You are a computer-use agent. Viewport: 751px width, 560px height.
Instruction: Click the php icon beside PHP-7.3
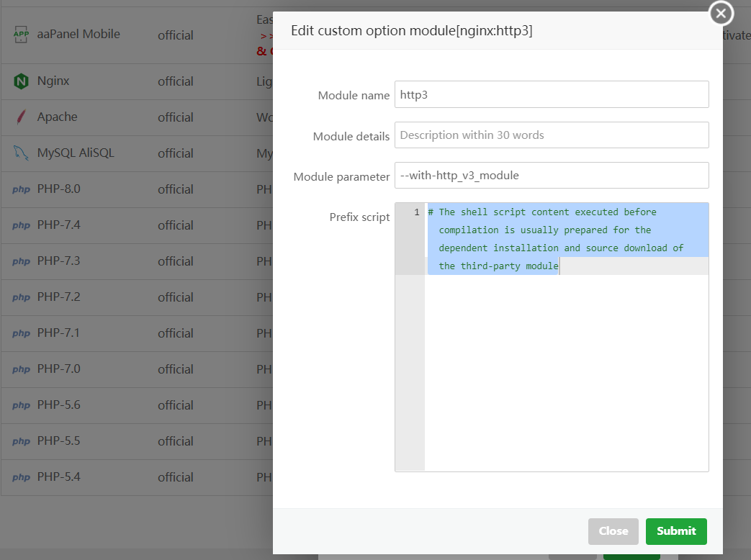(21, 261)
